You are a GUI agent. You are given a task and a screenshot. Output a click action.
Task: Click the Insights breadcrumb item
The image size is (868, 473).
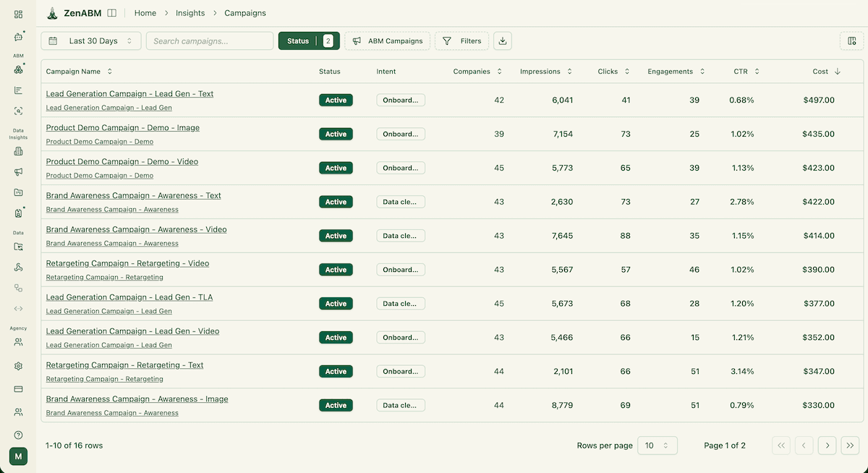pyautogui.click(x=190, y=12)
